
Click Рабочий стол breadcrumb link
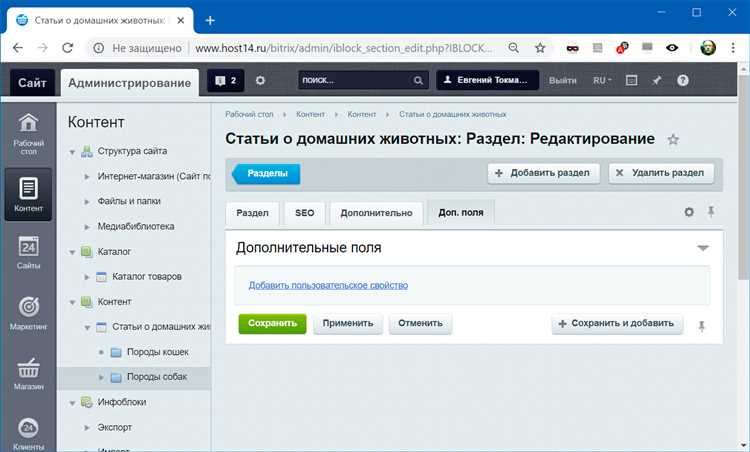coord(249,114)
